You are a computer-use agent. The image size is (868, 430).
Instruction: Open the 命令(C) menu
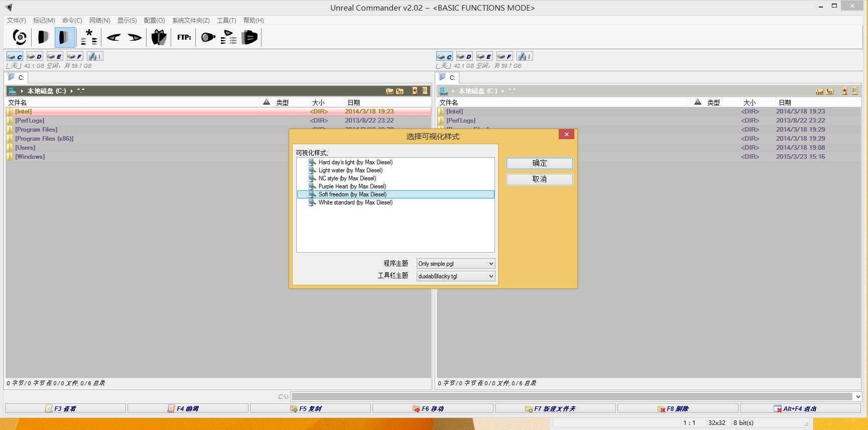[x=72, y=21]
